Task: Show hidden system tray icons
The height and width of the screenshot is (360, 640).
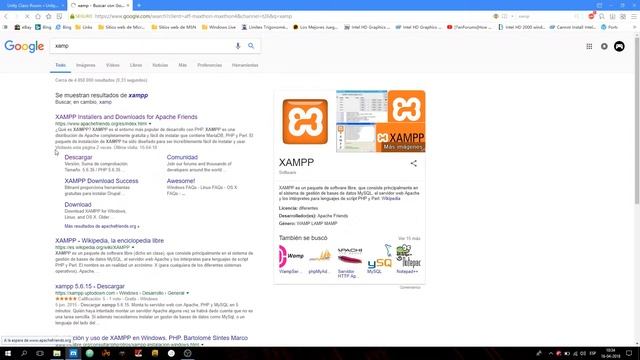Action: (x=550, y=353)
